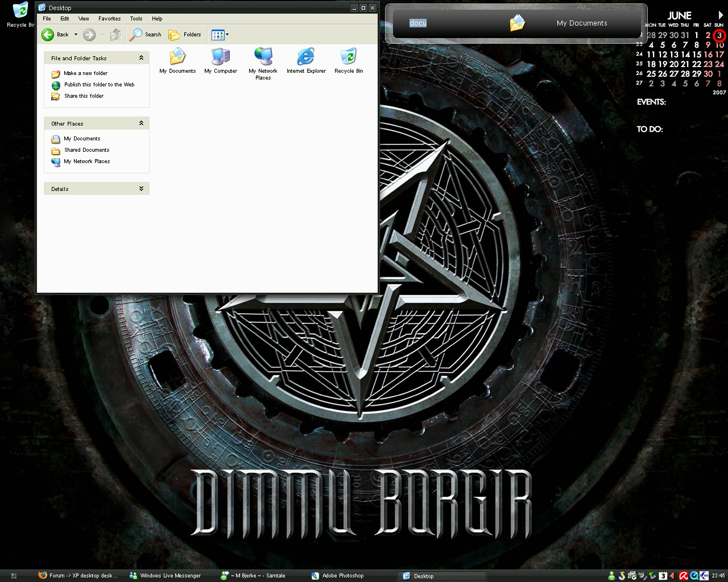Switch to Windows Live Messenger taskbar button

point(166,576)
